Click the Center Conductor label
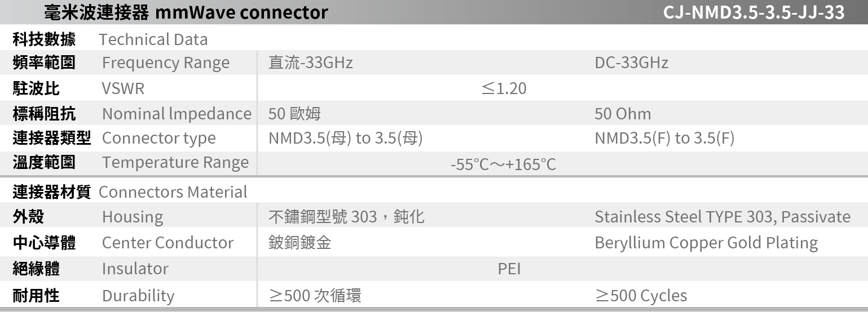 click(x=168, y=243)
